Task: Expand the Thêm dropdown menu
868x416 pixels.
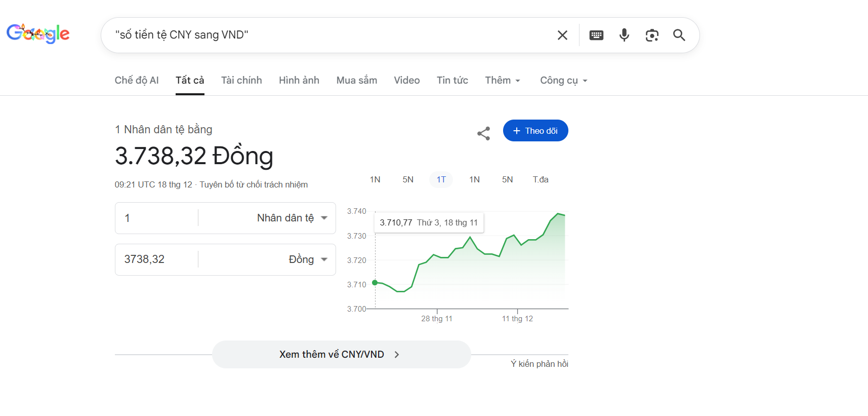Action: click(x=503, y=80)
